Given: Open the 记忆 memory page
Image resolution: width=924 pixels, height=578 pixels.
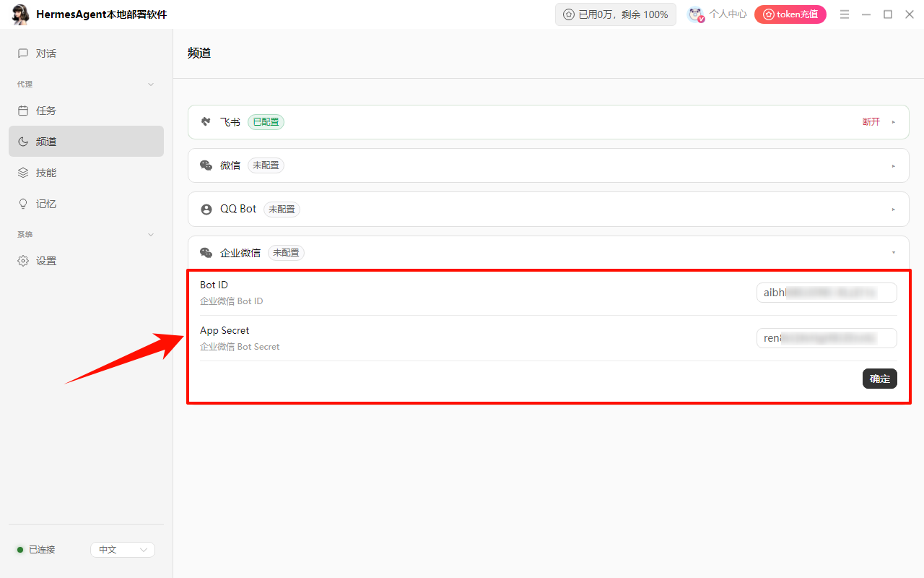Looking at the screenshot, I should pyautogui.click(x=86, y=204).
